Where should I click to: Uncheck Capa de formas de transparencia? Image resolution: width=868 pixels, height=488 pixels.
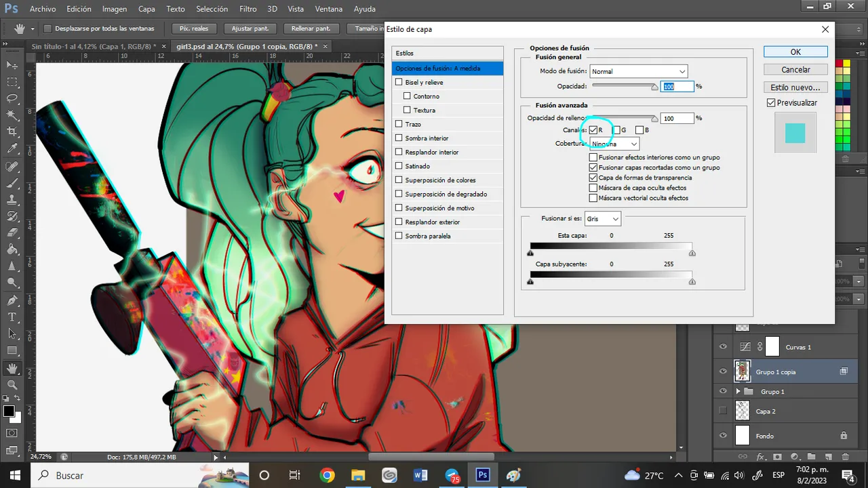pos(593,178)
